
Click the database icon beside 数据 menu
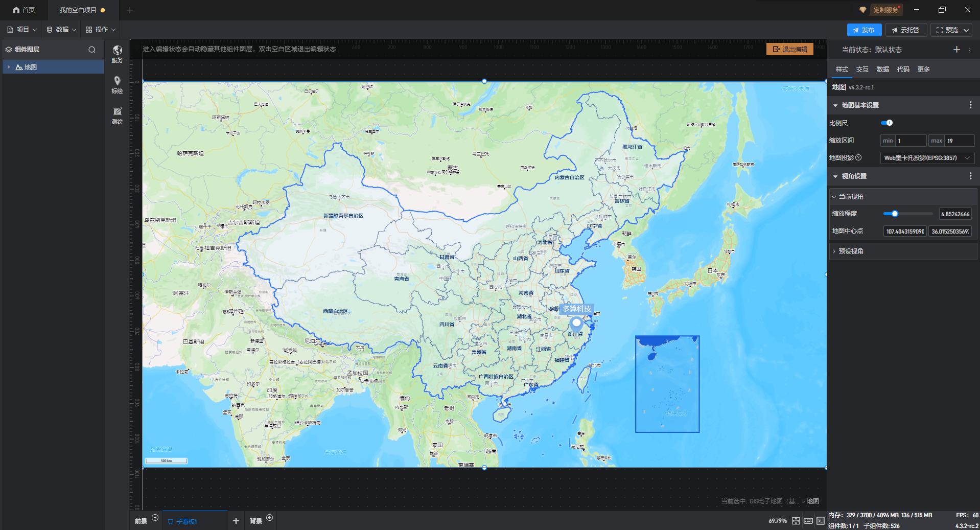point(50,30)
